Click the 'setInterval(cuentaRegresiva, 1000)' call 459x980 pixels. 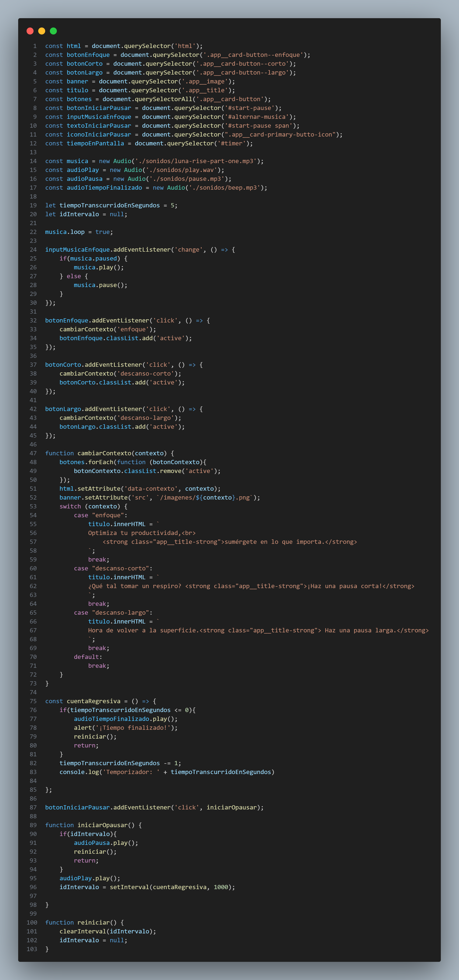170,887
